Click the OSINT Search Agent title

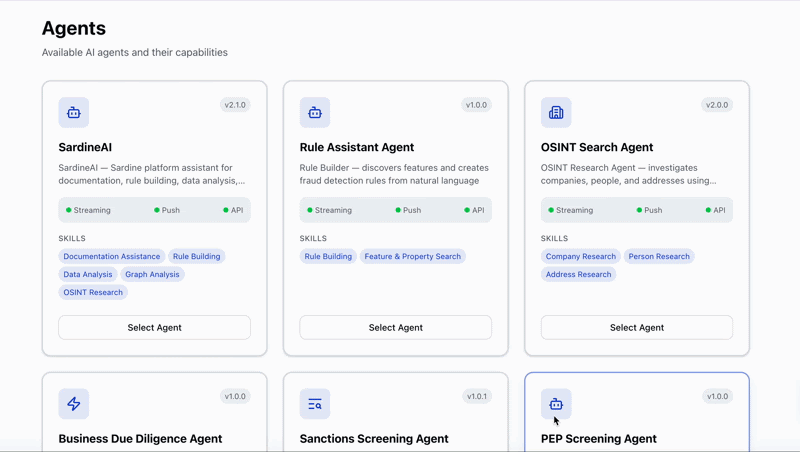597,147
